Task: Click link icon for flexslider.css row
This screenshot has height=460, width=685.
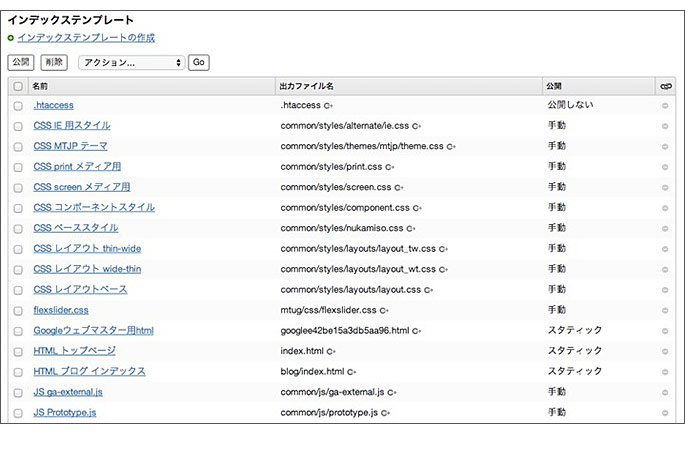Action: pyautogui.click(x=665, y=311)
